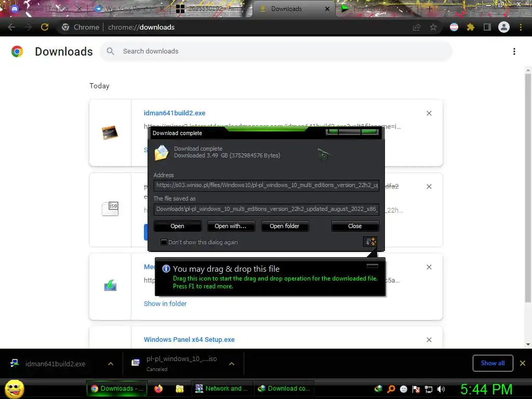This screenshot has width=532, height=399.
Task: Open a new tab with plus button
Action: pyautogui.click(x=430, y=9)
